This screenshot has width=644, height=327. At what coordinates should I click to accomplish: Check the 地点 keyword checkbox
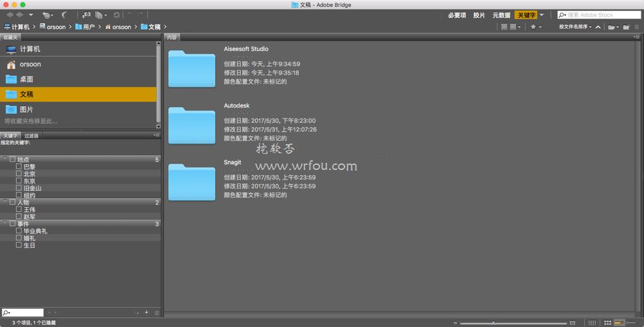12,159
